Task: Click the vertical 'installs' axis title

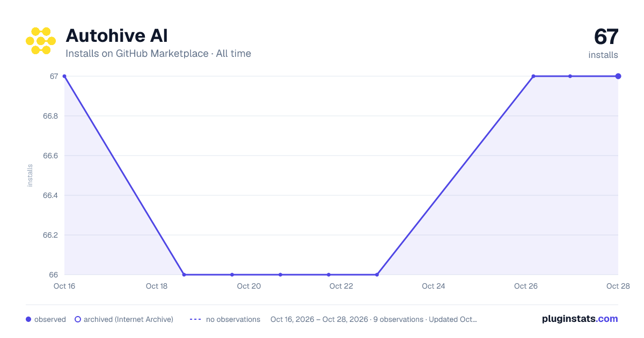Action: click(30, 175)
